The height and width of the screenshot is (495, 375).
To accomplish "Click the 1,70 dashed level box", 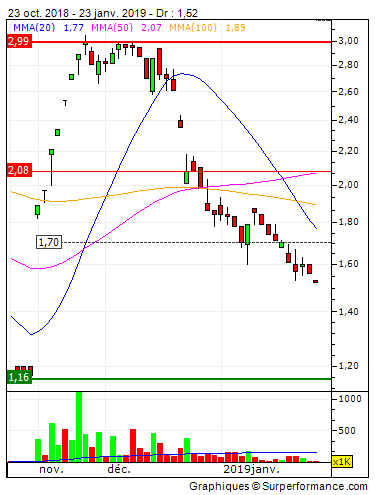I will [49, 242].
